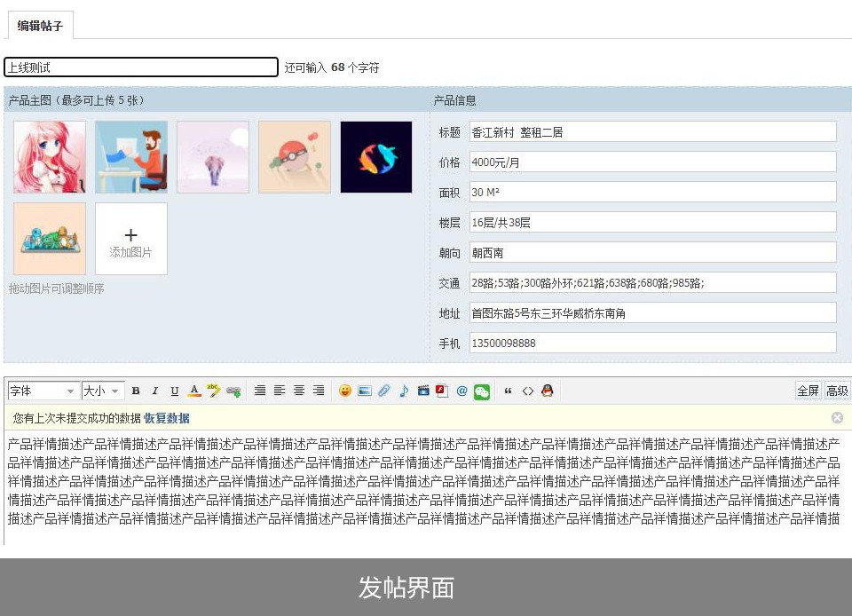Center align text in the editor
852x616 pixels.
[x=299, y=390]
